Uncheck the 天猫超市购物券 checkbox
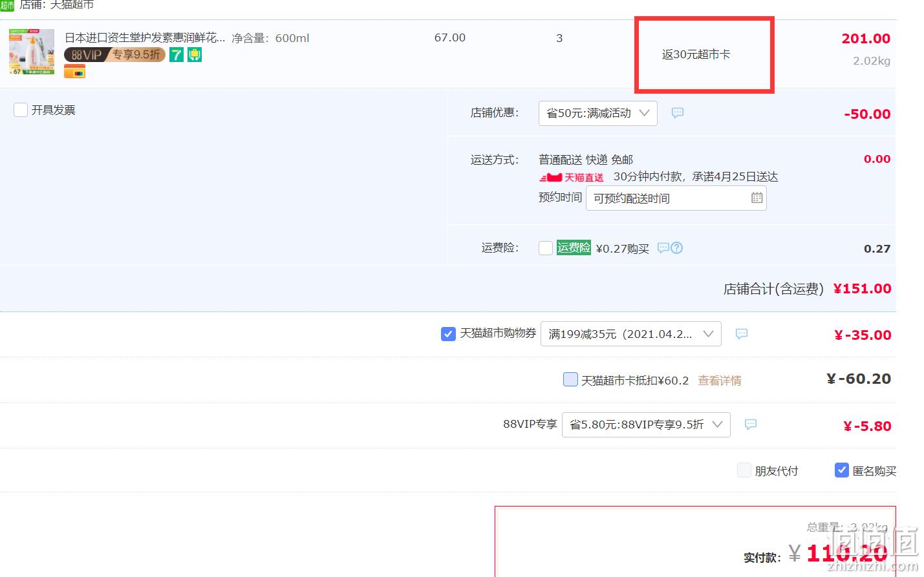 (x=448, y=334)
